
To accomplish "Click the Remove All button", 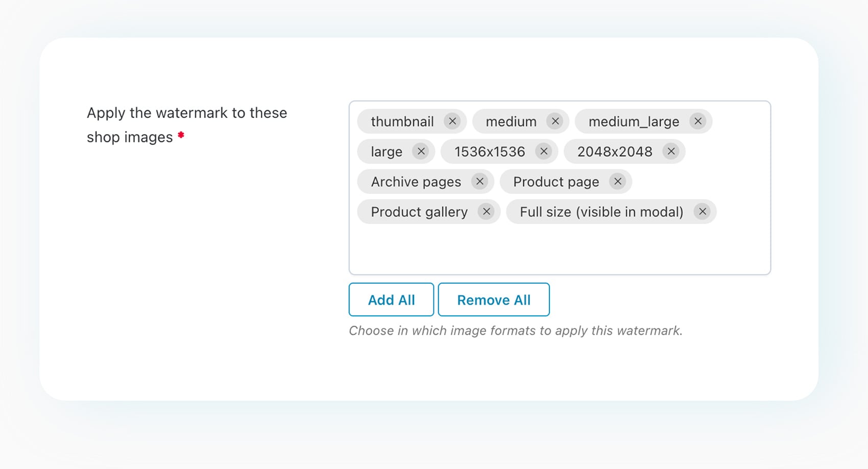I will pyautogui.click(x=493, y=300).
